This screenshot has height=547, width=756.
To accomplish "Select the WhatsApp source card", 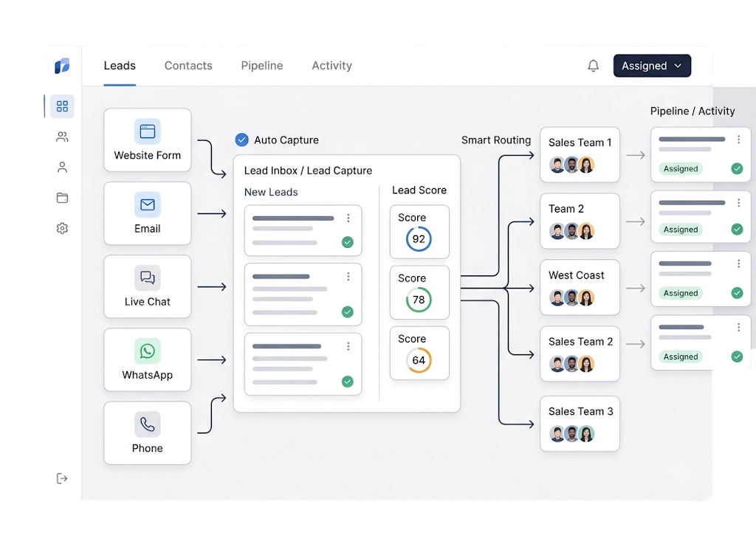I will tap(148, 359).
